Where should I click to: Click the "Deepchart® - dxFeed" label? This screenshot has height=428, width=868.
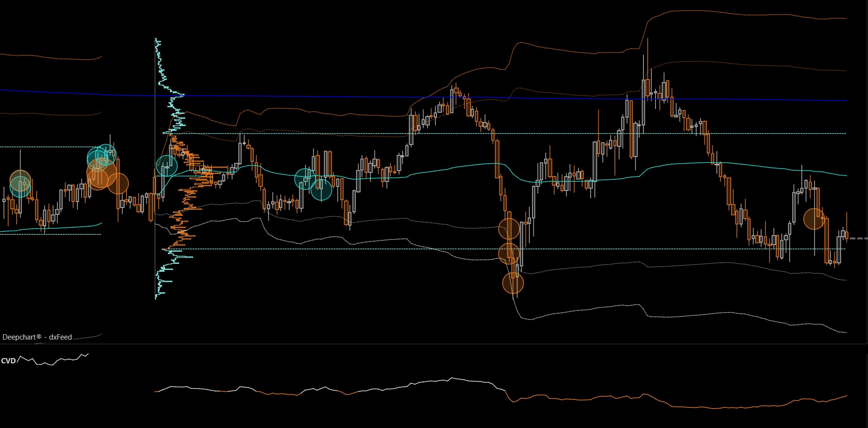pos(37,337)
